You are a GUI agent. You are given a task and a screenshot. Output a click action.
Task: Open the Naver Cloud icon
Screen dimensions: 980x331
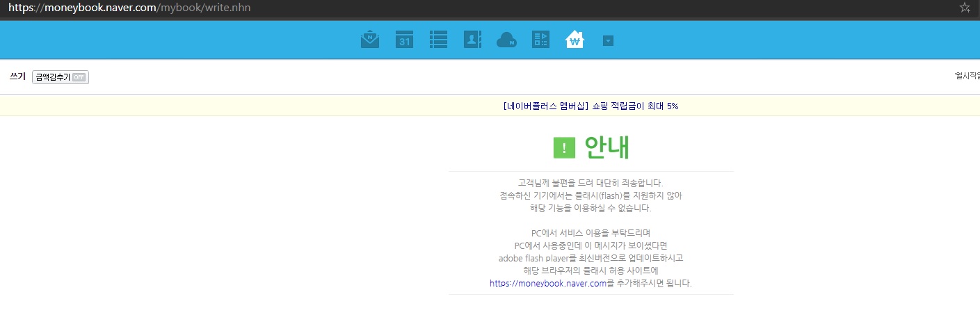pos(506,41)
